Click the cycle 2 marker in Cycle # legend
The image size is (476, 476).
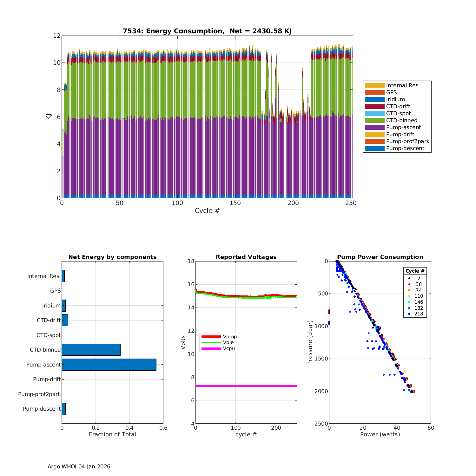tap(409, 279)
